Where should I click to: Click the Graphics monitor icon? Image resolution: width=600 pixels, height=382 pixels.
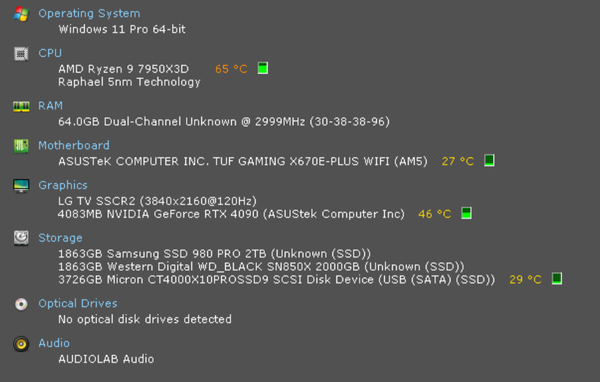click(21, 186)
